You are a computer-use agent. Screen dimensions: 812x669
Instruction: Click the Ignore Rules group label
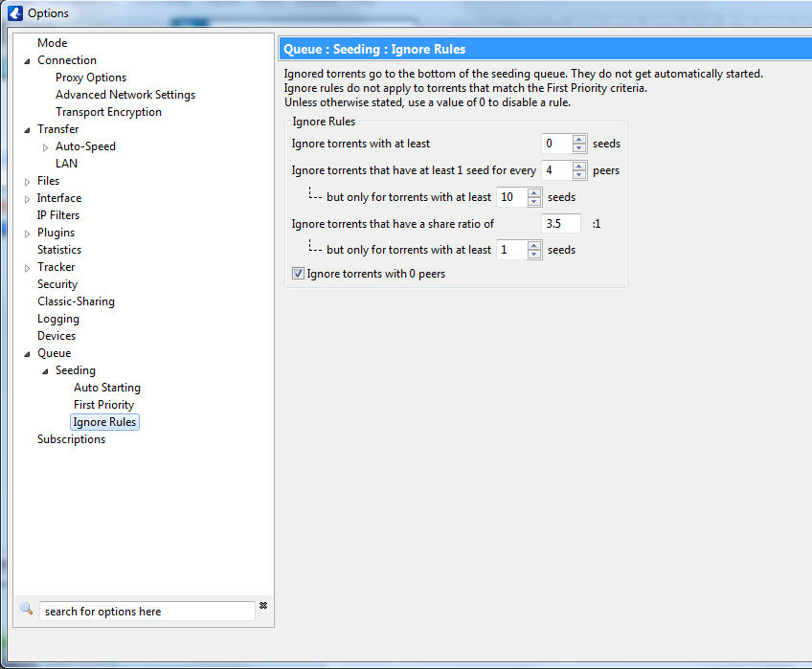click(324, 122)
